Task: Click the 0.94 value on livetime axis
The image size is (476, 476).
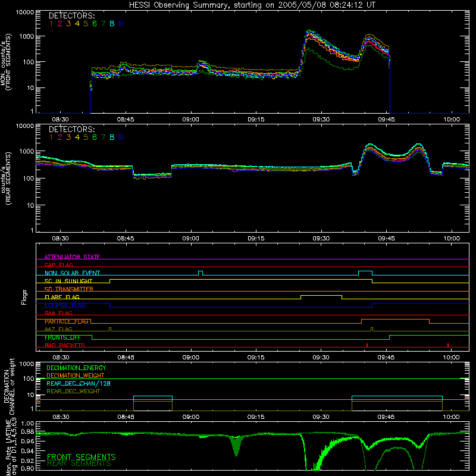Action: [x=27, y=451]
